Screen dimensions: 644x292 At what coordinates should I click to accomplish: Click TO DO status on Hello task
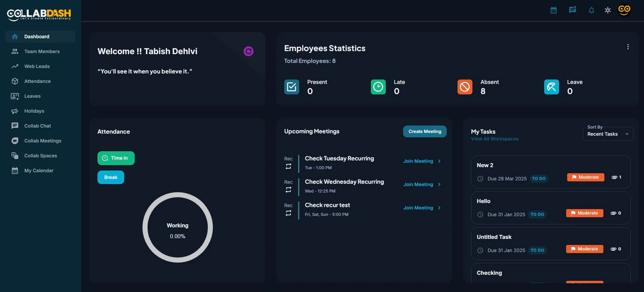(537, 215)
